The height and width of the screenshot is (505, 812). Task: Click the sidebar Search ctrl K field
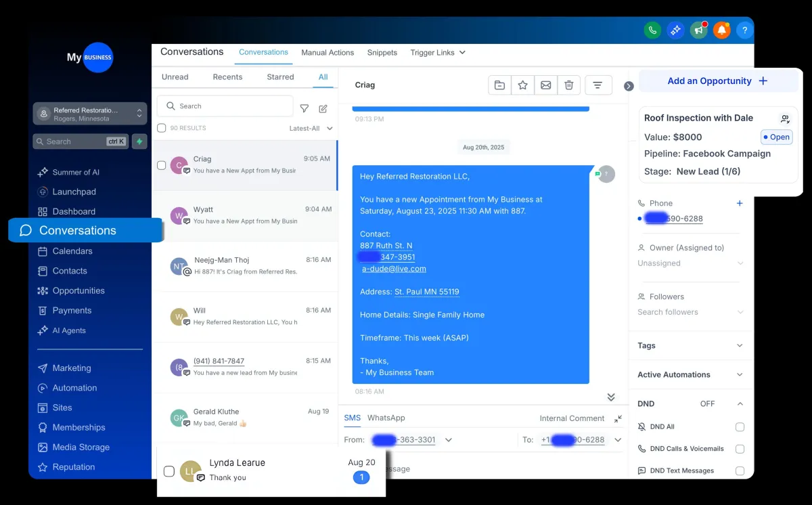tap(81, 141)
